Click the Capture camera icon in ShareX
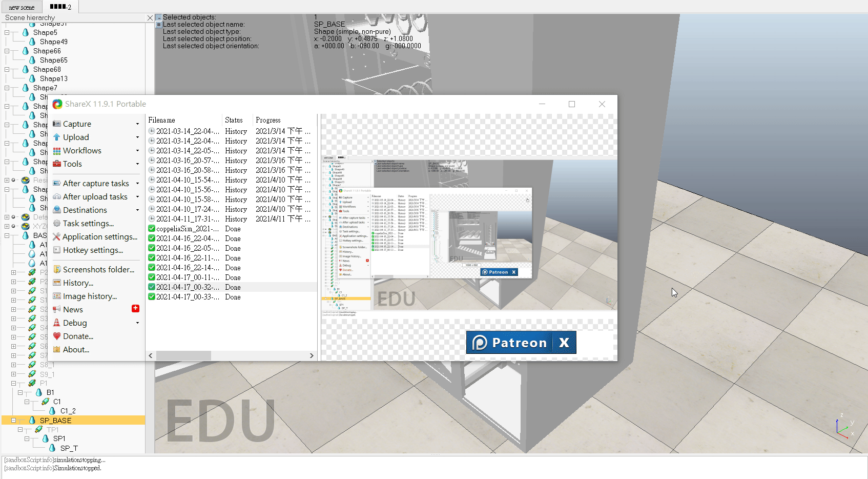Image resolution: width=868 pixels, height=479 pixels. (x=57, y=124)
